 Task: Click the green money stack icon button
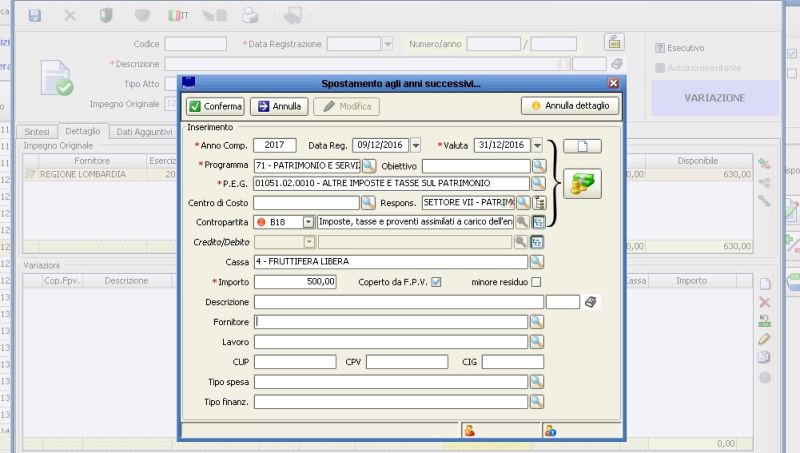pyautogui.click(x=582, y=183)
